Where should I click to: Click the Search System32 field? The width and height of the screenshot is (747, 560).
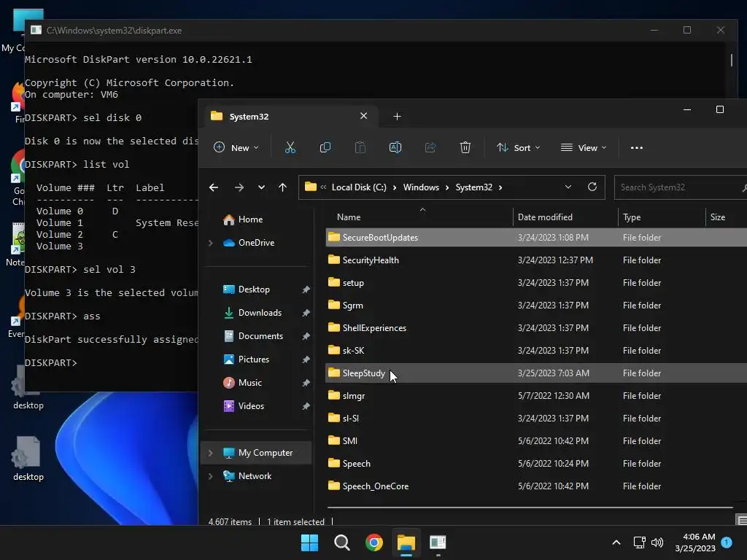pyautogui.click(x=681, y=187)
